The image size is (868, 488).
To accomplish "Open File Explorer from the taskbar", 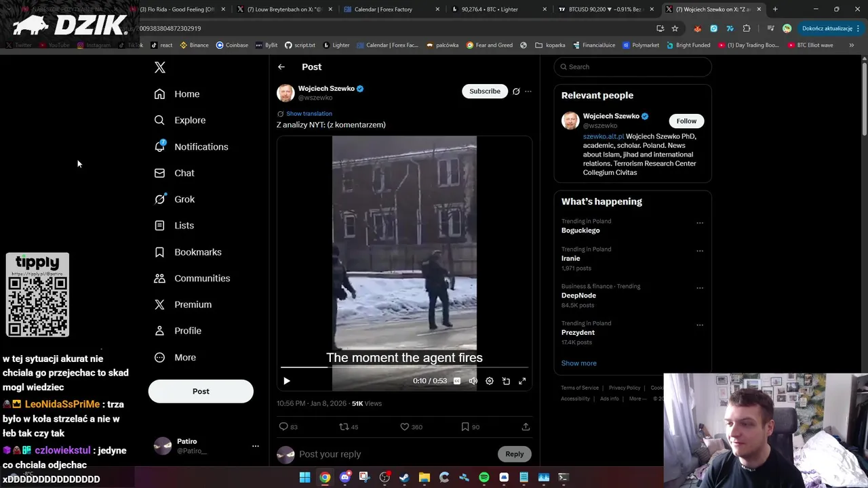I will pyautogui.click(x=425, y=477).
